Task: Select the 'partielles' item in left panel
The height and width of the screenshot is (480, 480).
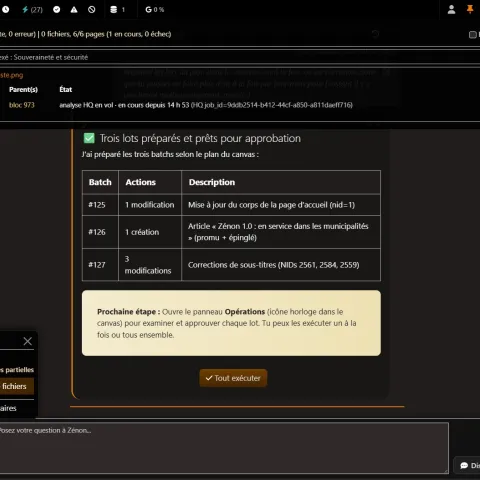Action: tap(17, 370)
